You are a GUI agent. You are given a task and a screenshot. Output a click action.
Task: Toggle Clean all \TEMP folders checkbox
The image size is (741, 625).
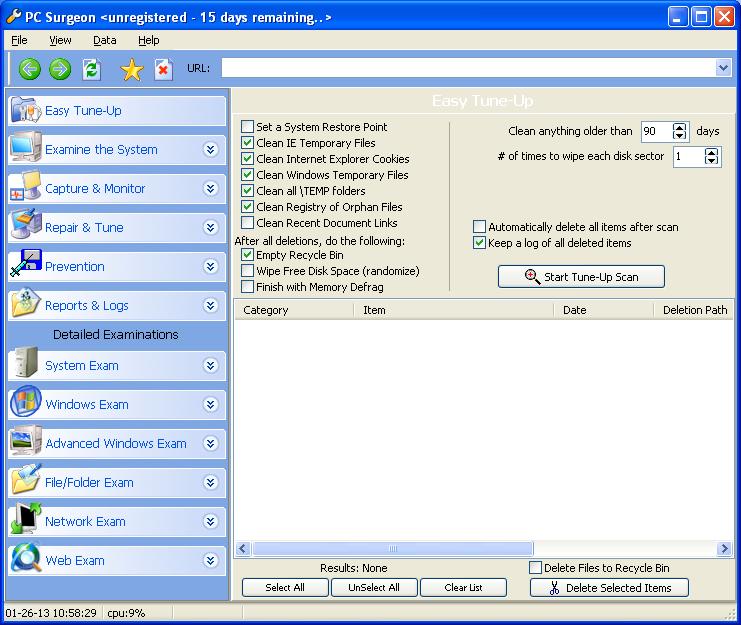247,191
